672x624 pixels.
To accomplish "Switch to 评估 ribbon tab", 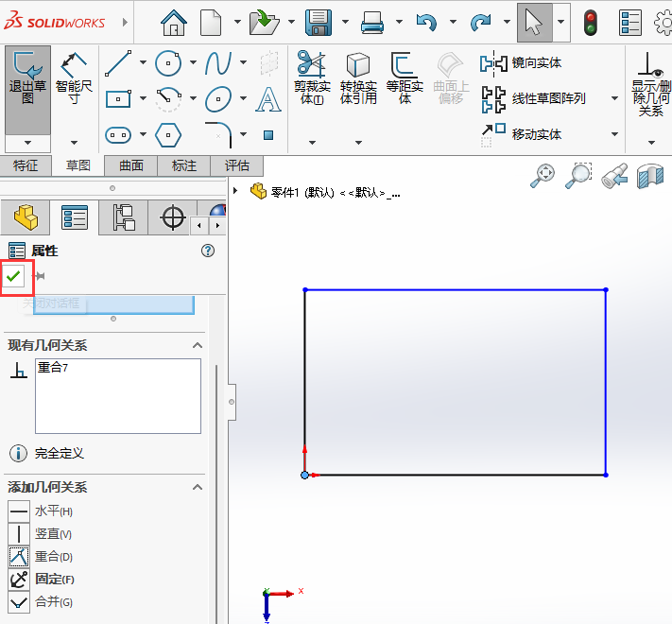I will (x=236, y=165).
